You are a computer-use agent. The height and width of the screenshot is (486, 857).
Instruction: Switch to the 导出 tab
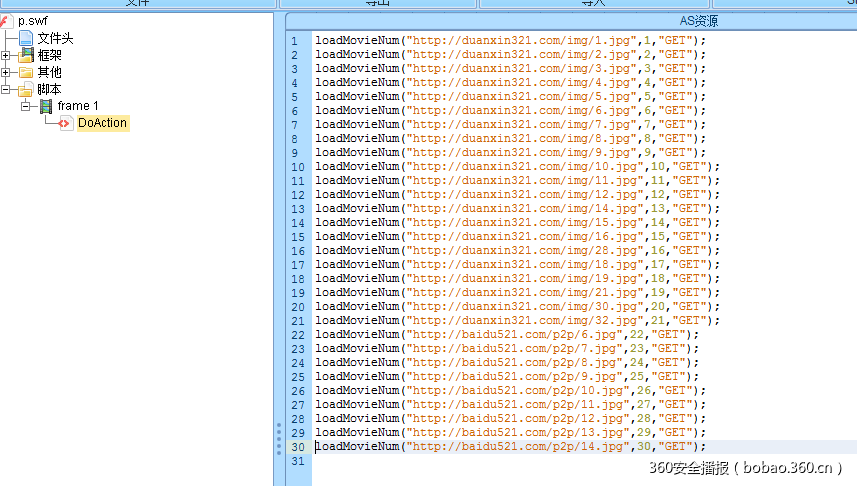[x=378, y=3]
